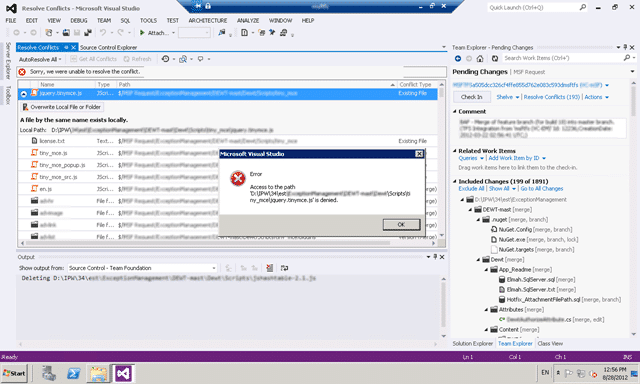Select the en.js conflict row
Viewport: 640px width, 384px height.
pos(118,189)
